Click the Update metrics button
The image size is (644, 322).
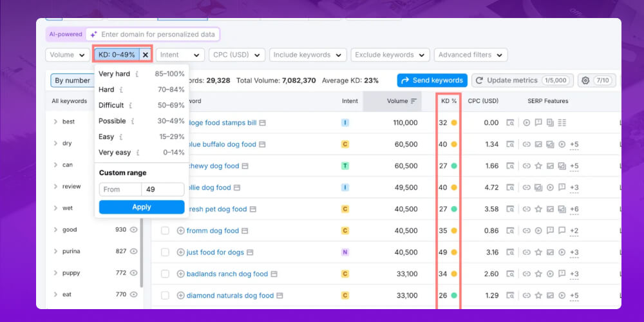(522, 80)
